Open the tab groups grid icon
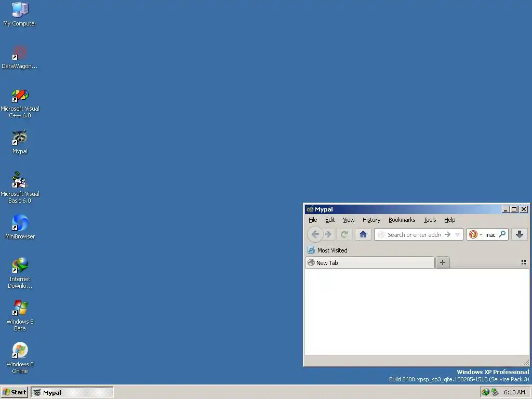The height and width of the screenshot is (399, 532). 524,262
